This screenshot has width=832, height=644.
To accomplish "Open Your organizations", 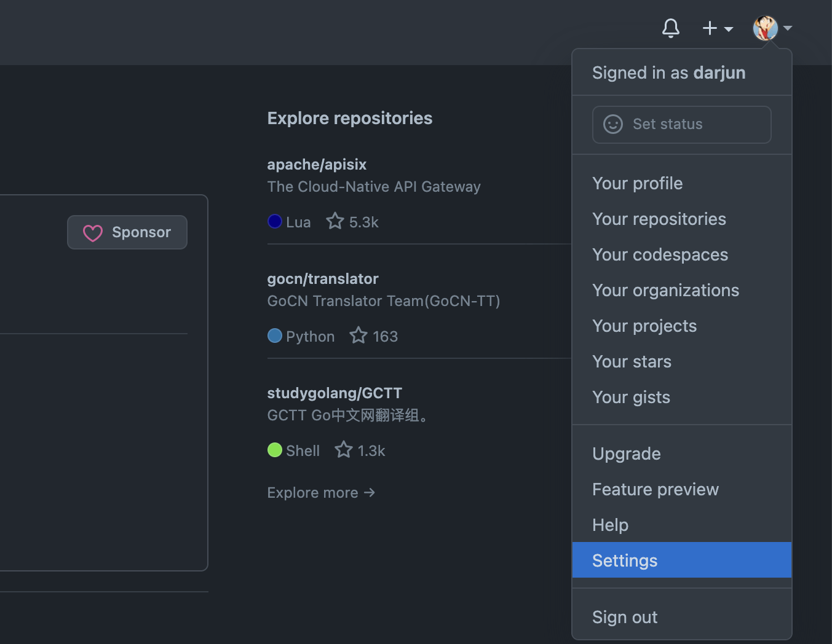I will (682, 290).
